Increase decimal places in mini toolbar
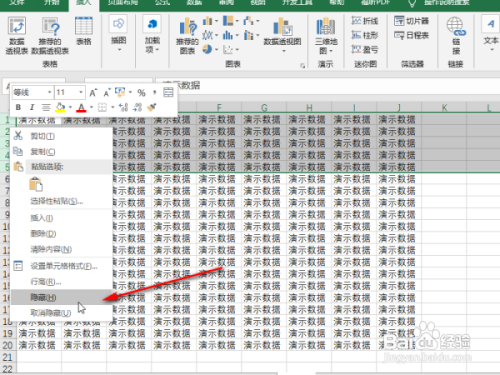This screenshot has height=375, width=500. tap(123, 107)
